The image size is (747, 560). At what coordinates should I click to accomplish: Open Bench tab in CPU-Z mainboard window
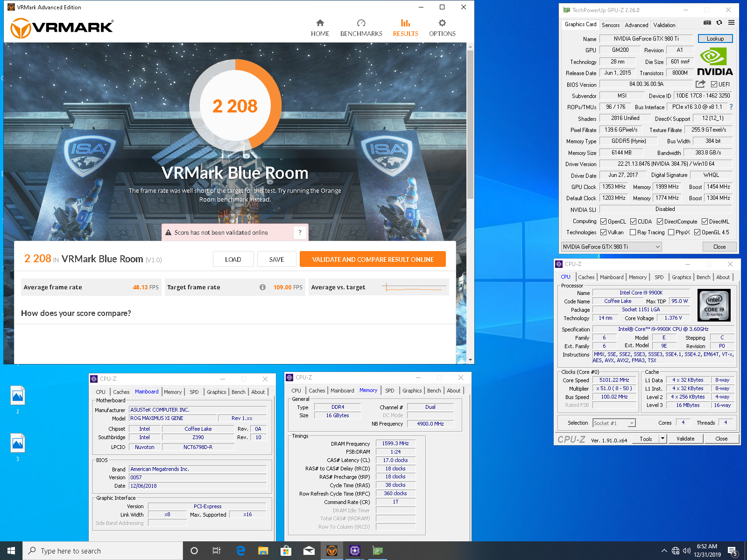[239, 392]
